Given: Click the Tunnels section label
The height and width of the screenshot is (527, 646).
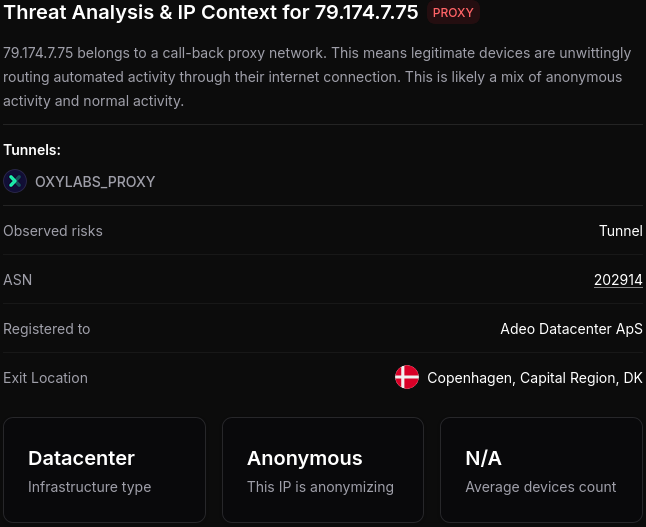Looking at the screenshot, I should [32, 150].
